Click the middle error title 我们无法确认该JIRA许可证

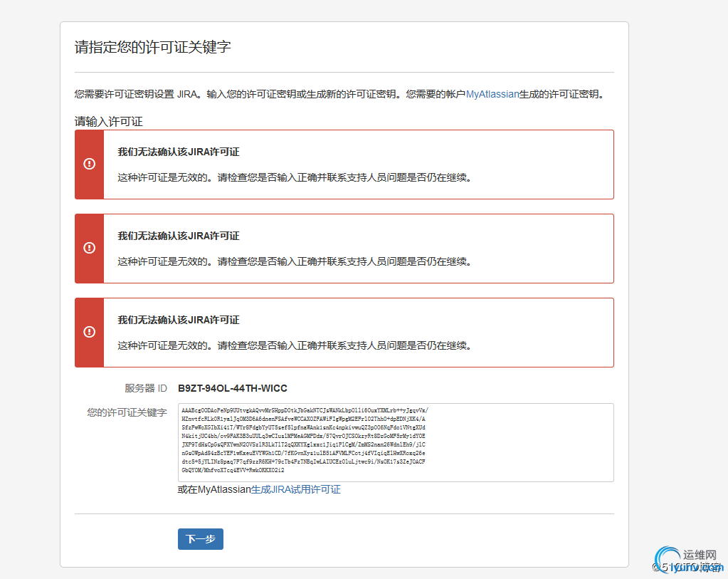[179, 236]
